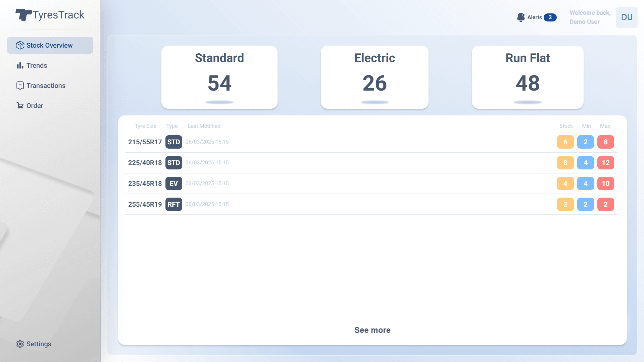644x362 pixels.
Task: Click the Transactions receipt icon
Action: [20, 86]
